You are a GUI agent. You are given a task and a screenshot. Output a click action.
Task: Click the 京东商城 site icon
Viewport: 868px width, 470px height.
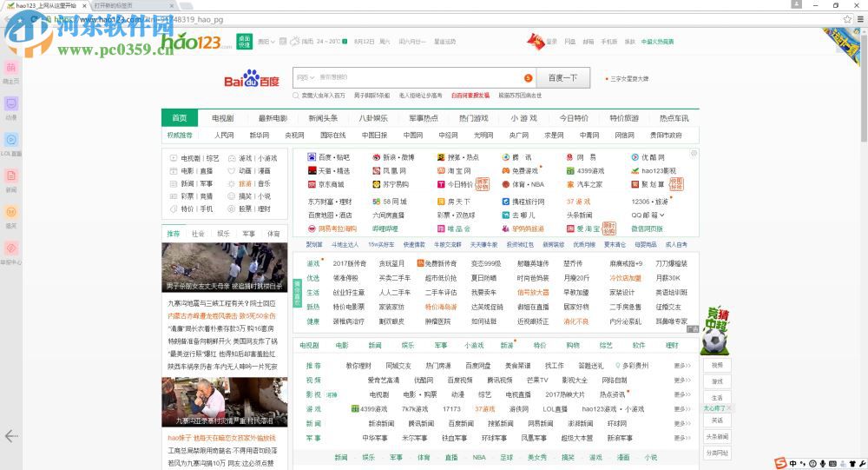tap(312, 184)
